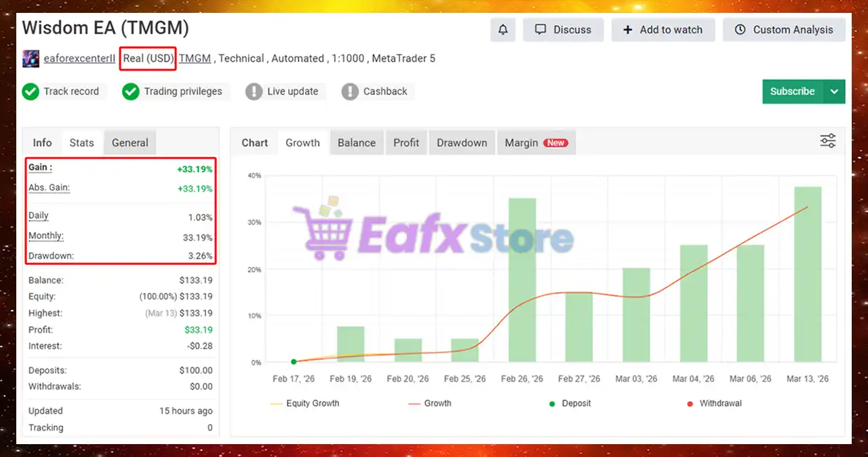The width and height of the screenshot is (868, 457).
Task: Open the Drawdown chart tab
Action: pyautogui.click(x=461, y=143)
